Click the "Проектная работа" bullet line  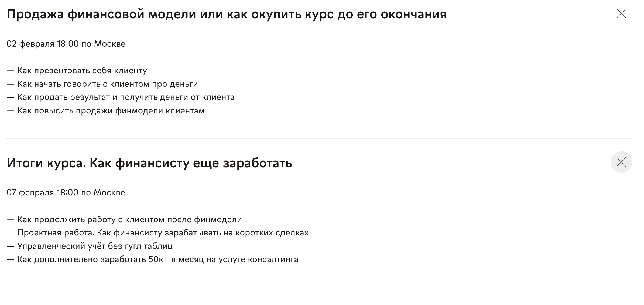[163, 233]
